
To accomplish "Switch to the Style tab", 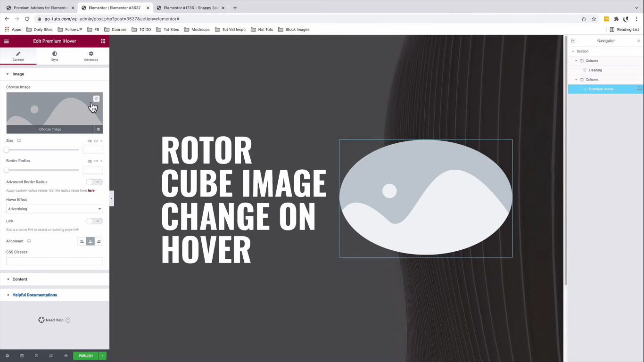I will pyautogui.click(x=55, y=56).
